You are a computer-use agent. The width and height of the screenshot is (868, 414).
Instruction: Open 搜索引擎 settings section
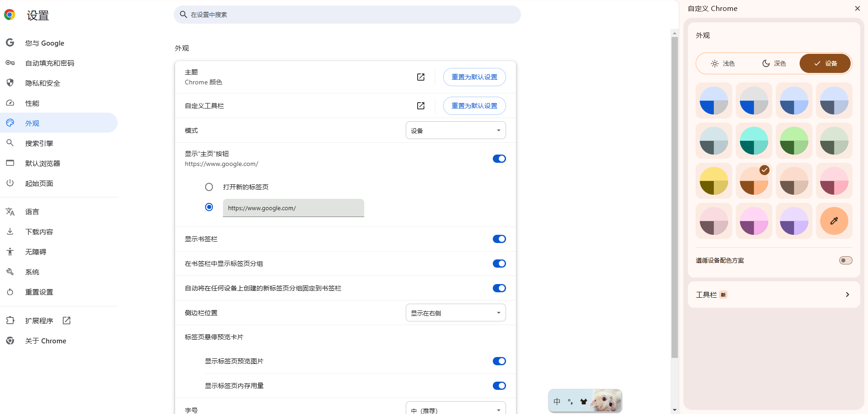[59, 143]
